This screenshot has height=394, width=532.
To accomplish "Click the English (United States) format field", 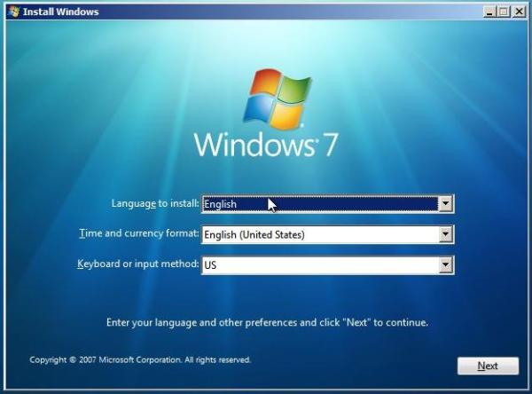I will tap(320, 234).
